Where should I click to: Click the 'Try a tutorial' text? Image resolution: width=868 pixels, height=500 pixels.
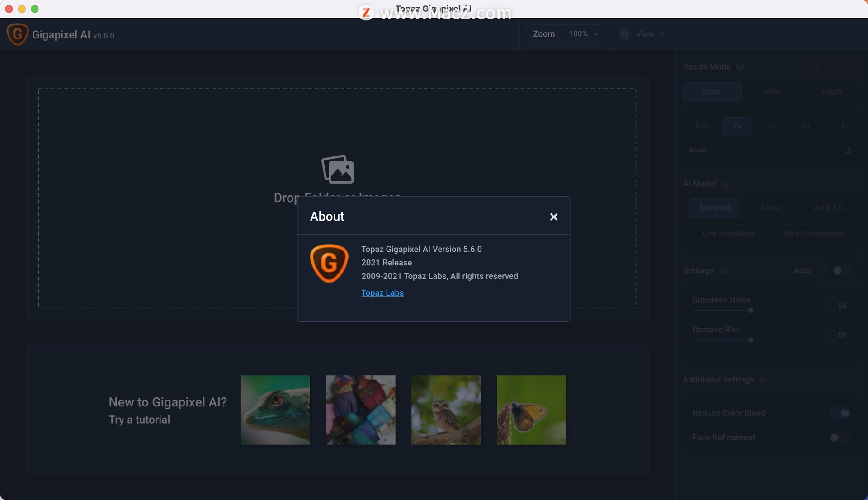coord(139,420)
